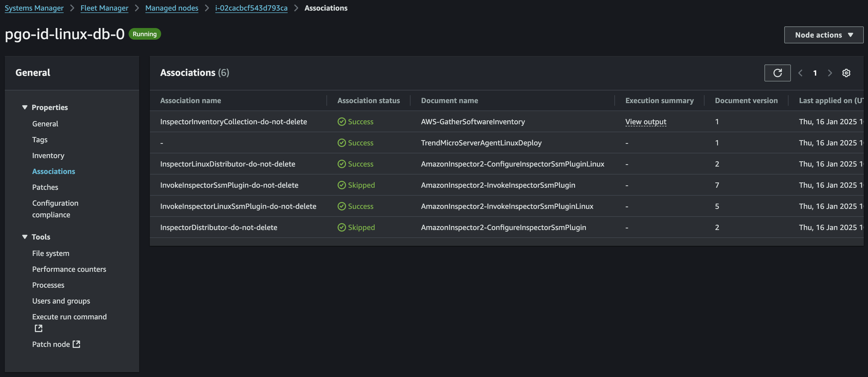The height and width of the screenshot is (377, 868).
Task: Open View output execution summary link
Action: click(645, 122)
